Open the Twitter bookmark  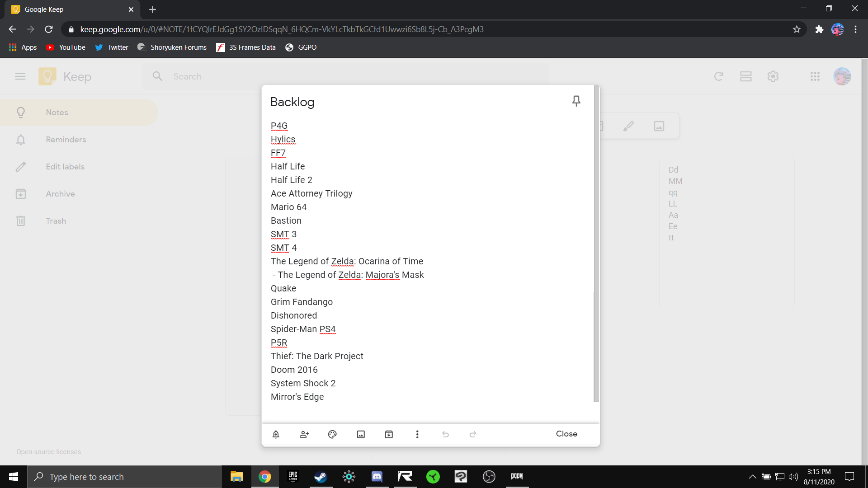click(x=112, y=47)
